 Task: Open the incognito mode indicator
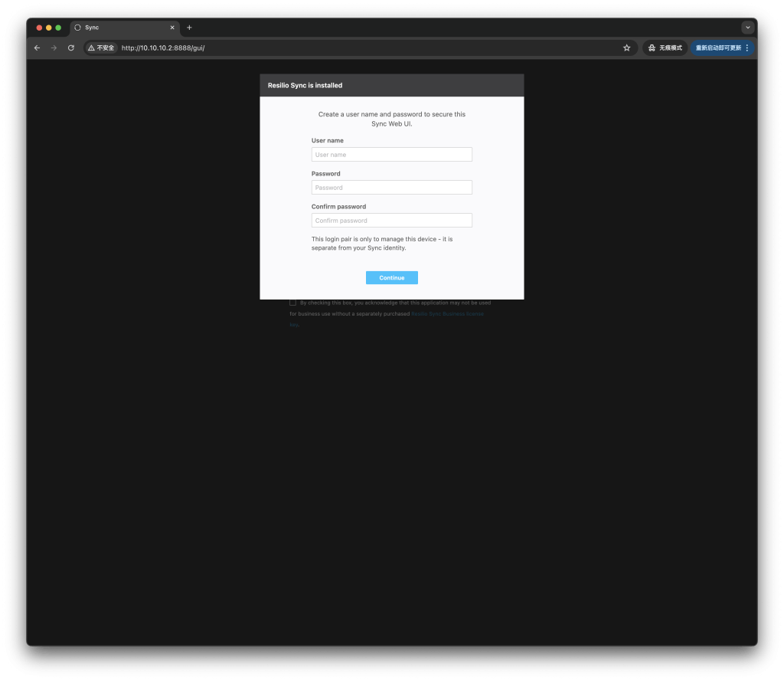[665, 48]
